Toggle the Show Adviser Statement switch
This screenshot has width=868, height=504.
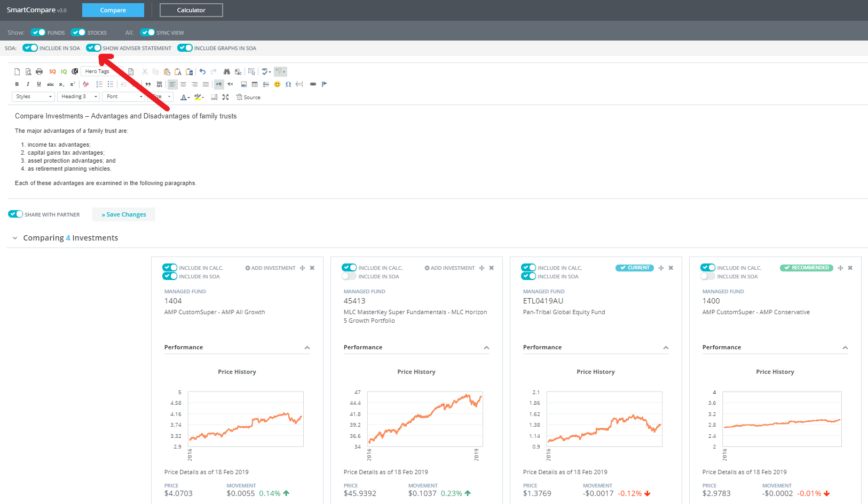coord(94,48)
